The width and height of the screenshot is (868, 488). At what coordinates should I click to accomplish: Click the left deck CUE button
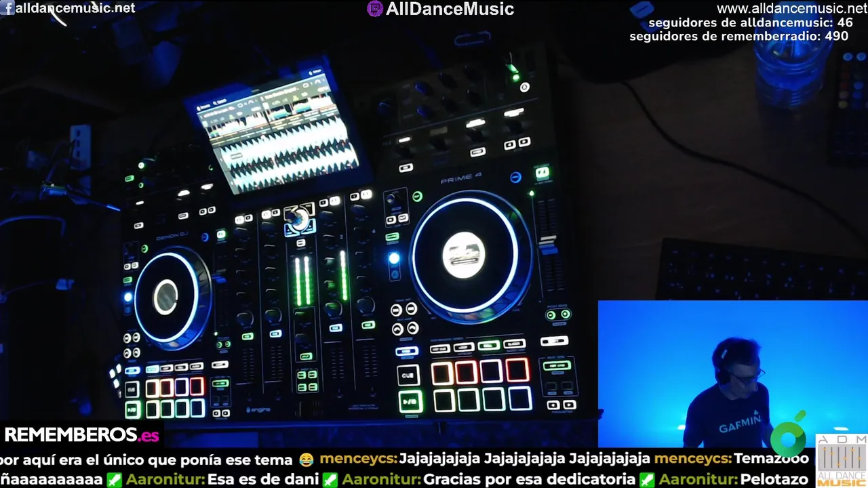pyautogui.click(x=132, y=390)
